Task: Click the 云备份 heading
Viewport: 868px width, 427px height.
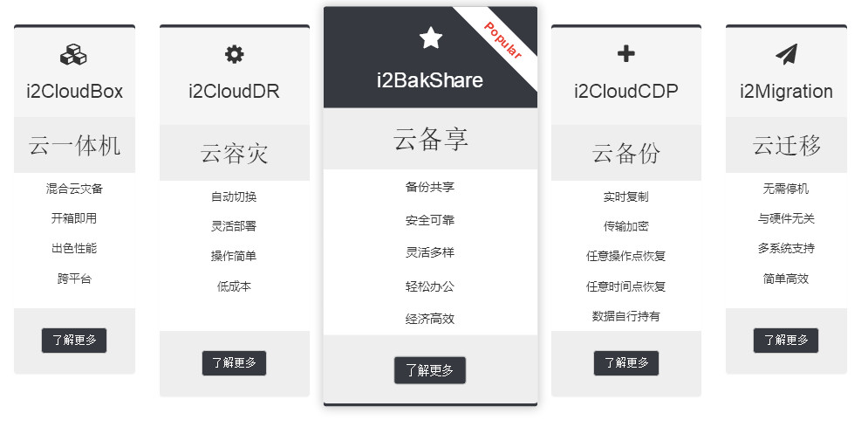Action: point(626,154)
